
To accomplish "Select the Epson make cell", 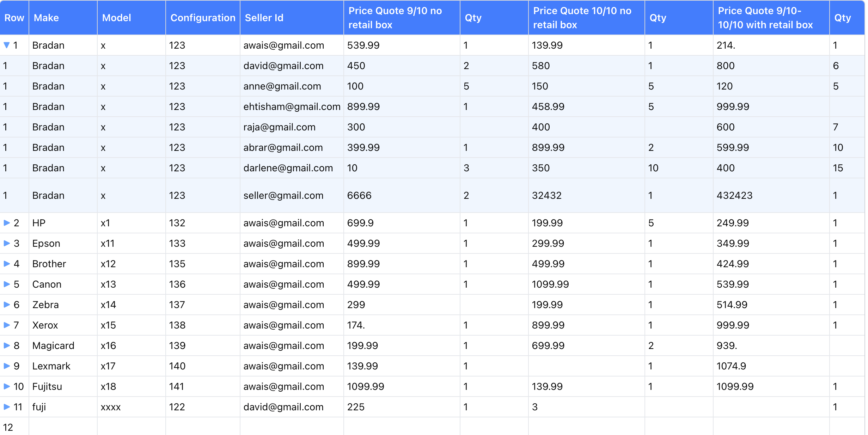I will 63,243.
